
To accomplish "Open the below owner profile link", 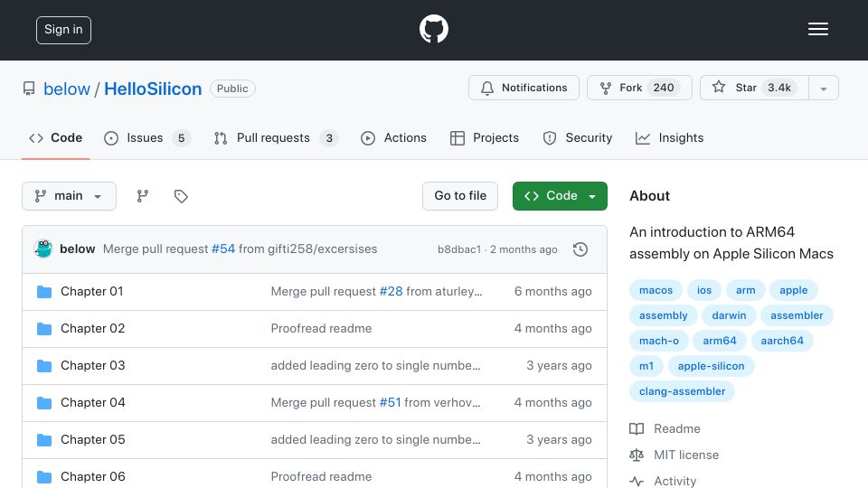I will tap(66, 89).
